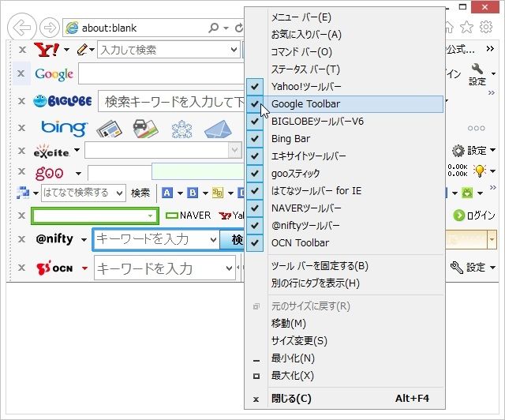Open the OCN keyword box dropdown
This screenshot has width=505, height=420.
coord(229,268)
